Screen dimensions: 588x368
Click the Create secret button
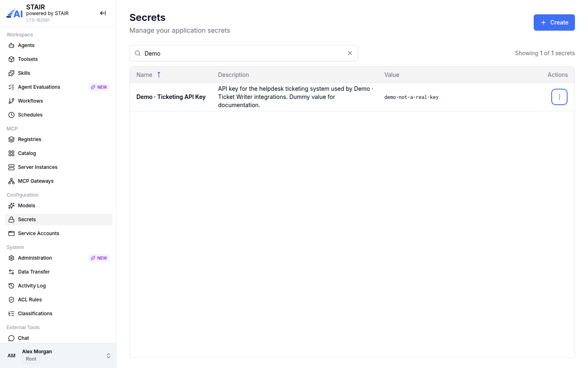tap(554, 22)
